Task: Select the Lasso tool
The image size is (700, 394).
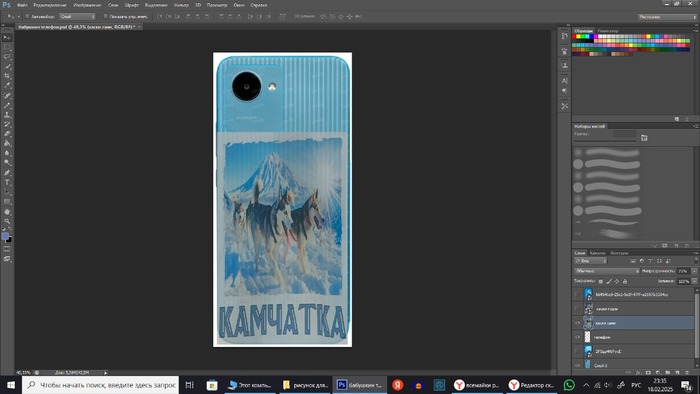Action: 7,57
